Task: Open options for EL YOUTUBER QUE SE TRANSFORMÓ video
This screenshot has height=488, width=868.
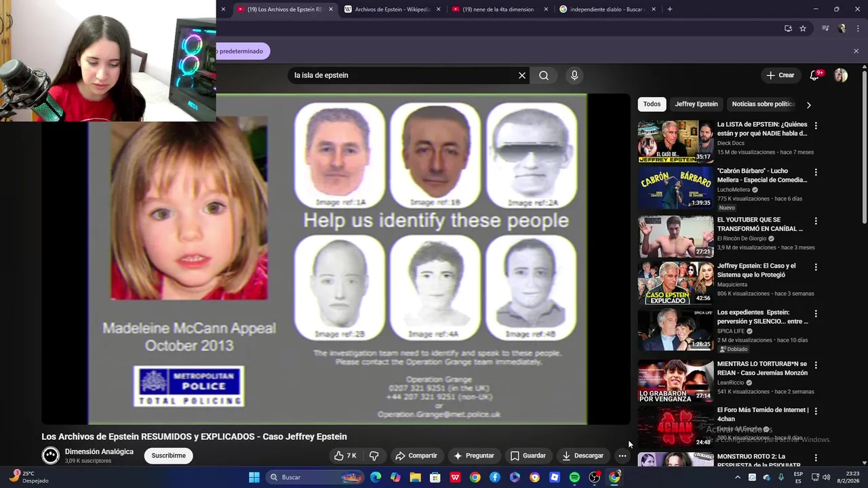Action: [x=816, y=221]
